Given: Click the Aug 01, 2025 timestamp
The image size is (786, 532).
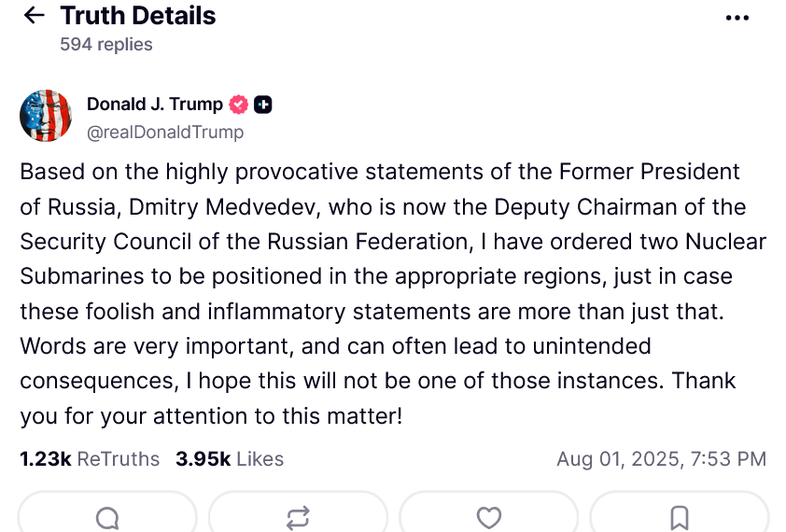Looking at the screenshot, I should coord(661,459).
